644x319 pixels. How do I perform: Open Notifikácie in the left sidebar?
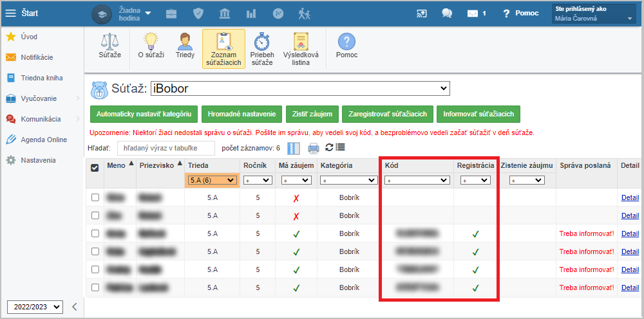click(37, 57)
